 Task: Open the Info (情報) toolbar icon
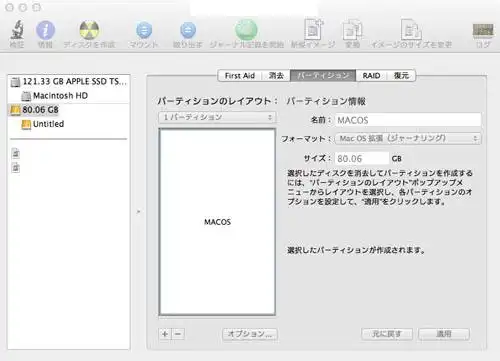(x=45, y=30)
